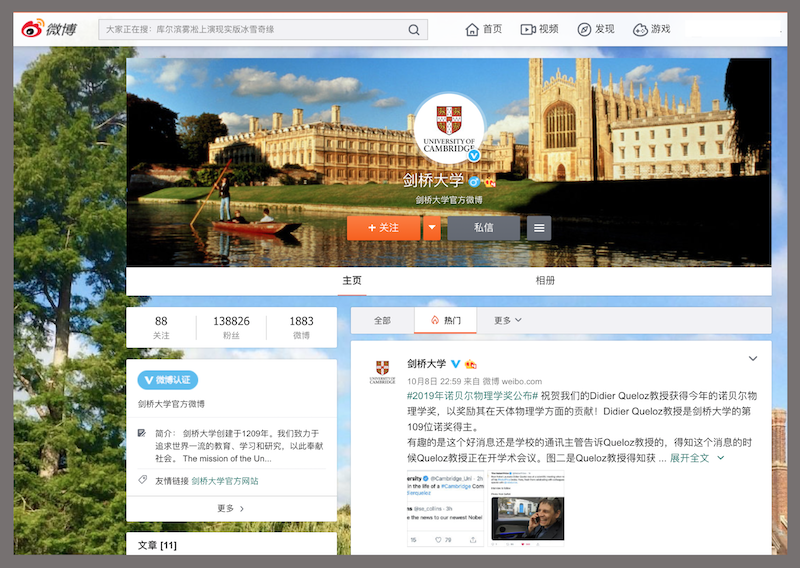
Task: Open the 首页 home icon
Action: [473, 29]
